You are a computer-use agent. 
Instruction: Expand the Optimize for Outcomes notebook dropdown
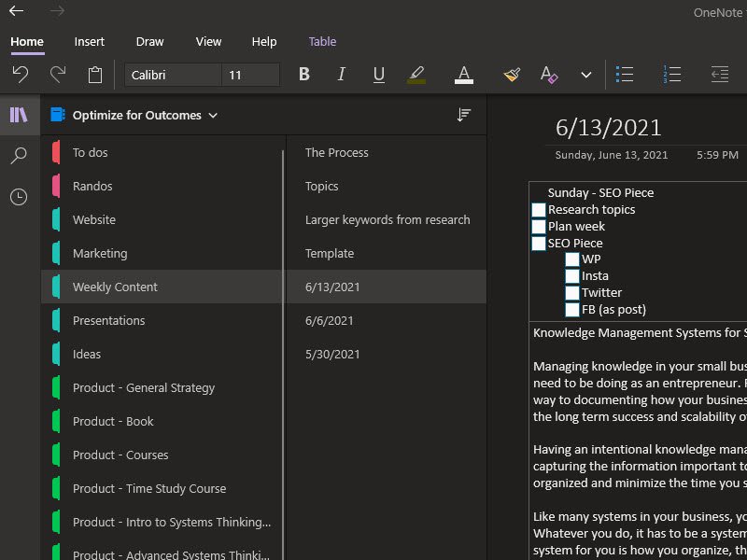click(213, 115)
